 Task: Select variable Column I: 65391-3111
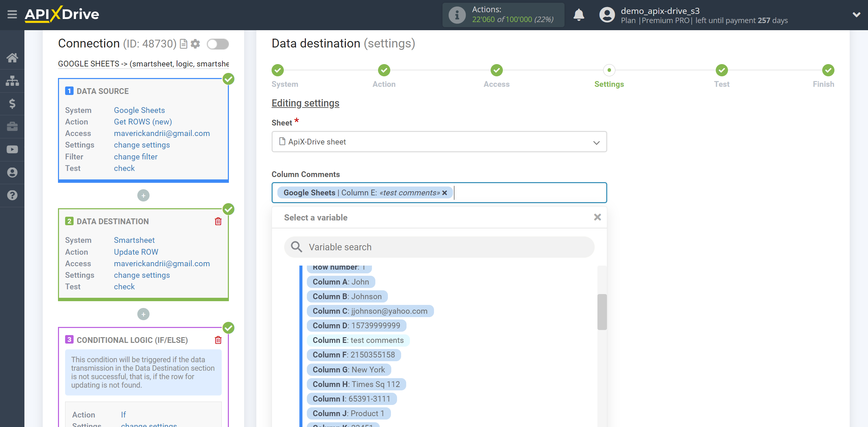tap(352, 399)
